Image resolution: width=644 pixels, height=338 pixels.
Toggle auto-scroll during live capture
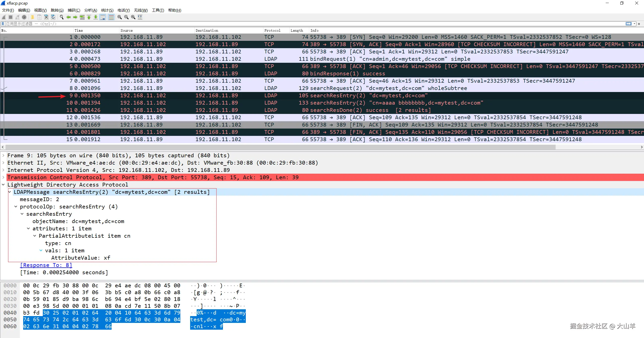[x=103, y=17]
